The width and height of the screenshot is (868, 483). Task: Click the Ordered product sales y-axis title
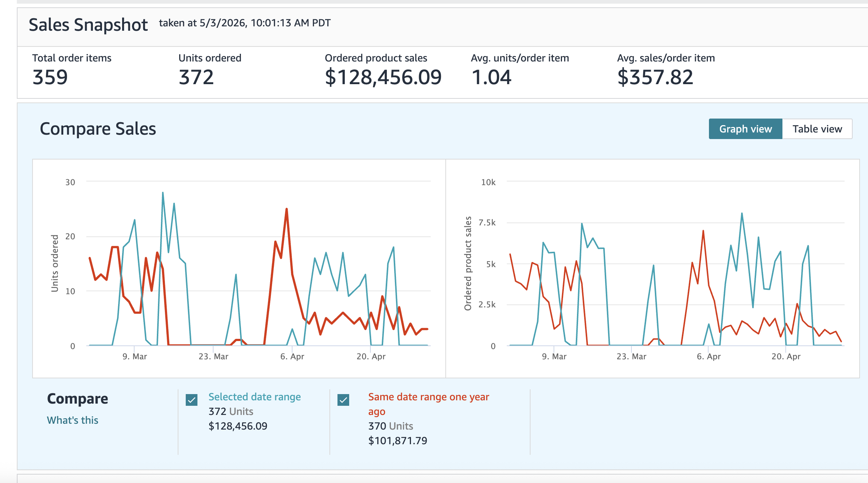(x=468, y=263)
